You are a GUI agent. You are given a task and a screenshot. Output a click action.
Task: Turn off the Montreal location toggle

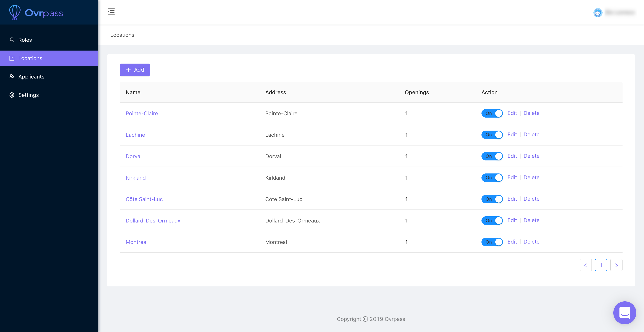[x=492, y=242]
